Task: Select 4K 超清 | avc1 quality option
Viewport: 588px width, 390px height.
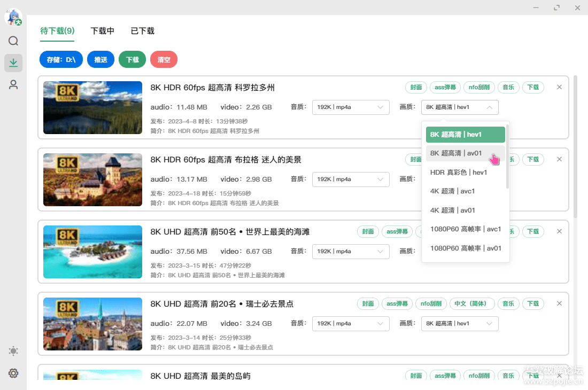Action: click(x=466, y=191)
